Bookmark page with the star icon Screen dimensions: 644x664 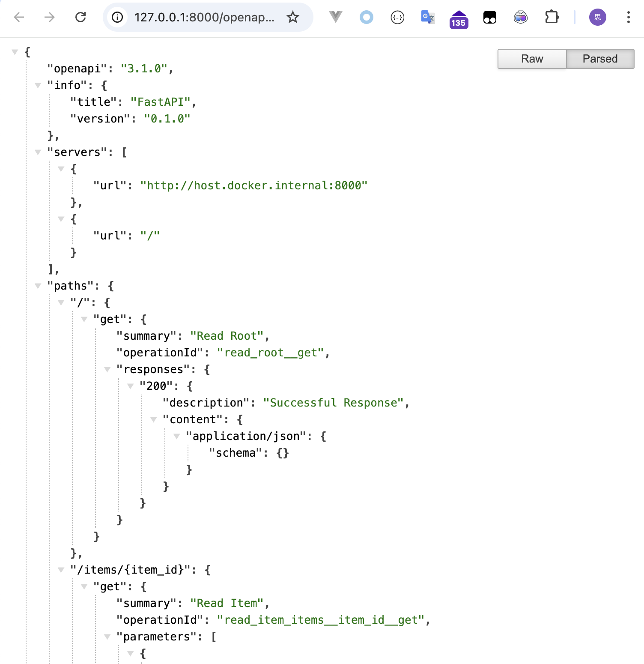293,17
